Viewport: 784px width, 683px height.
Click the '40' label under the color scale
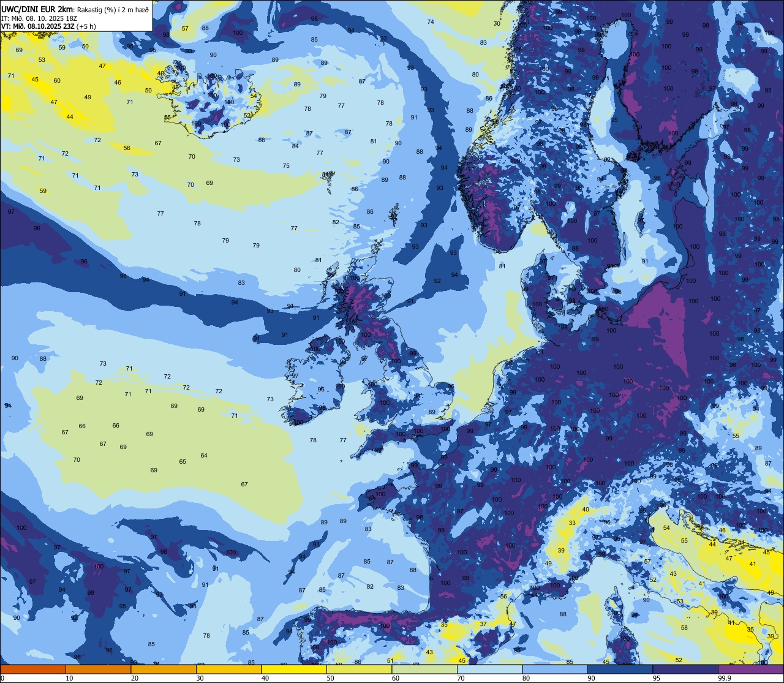tap(265, 678)
